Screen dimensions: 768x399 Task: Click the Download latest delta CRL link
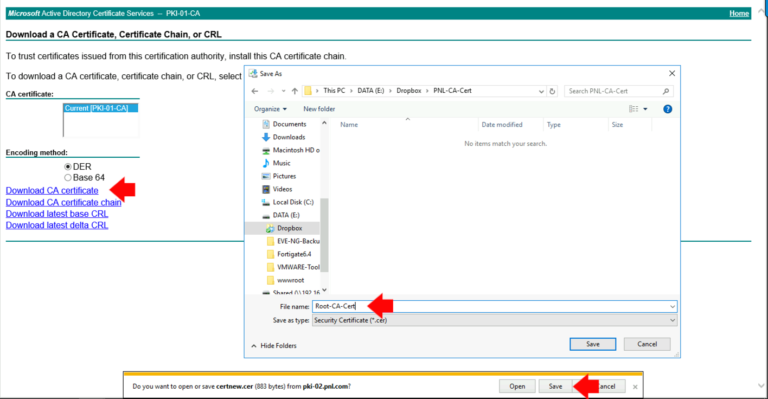[x=57, y=225]
